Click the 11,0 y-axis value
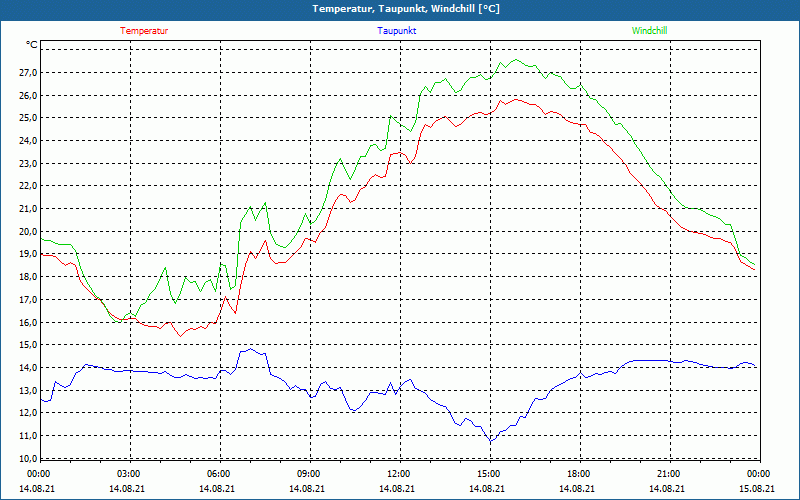Screen dimensions: 800x500 coord(29,436)
